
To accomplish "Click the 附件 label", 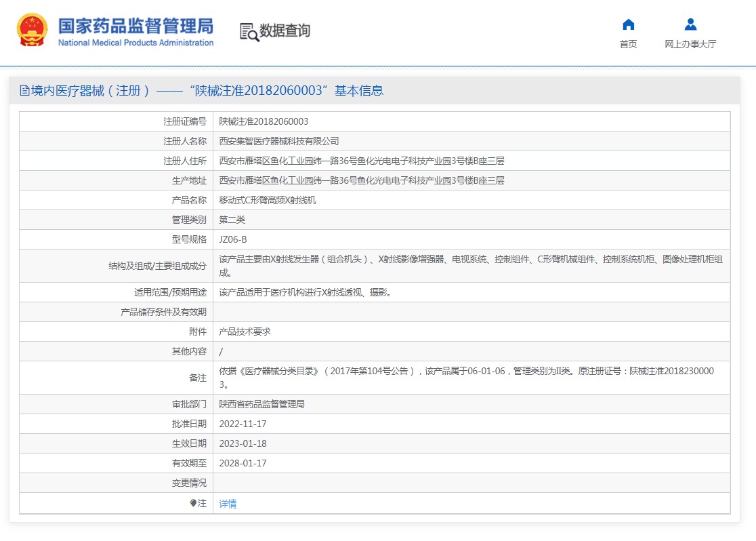I will click(x=198, y=332).
